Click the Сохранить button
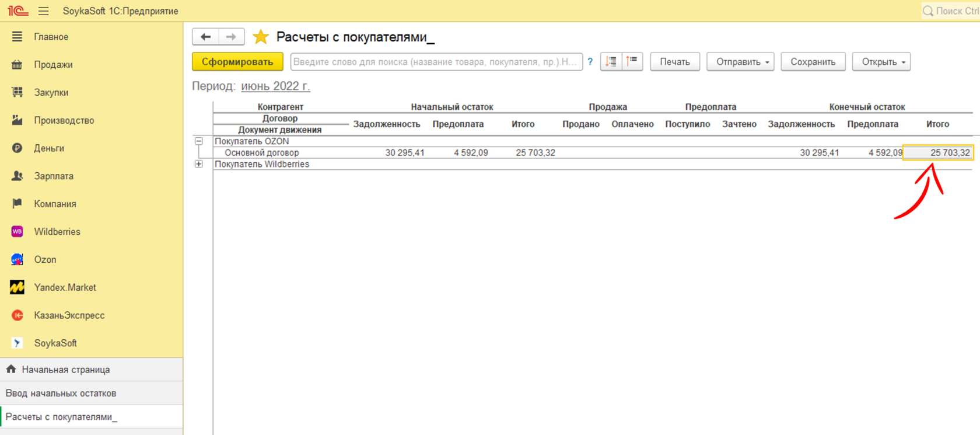980x435 pixels. [813, 62]
